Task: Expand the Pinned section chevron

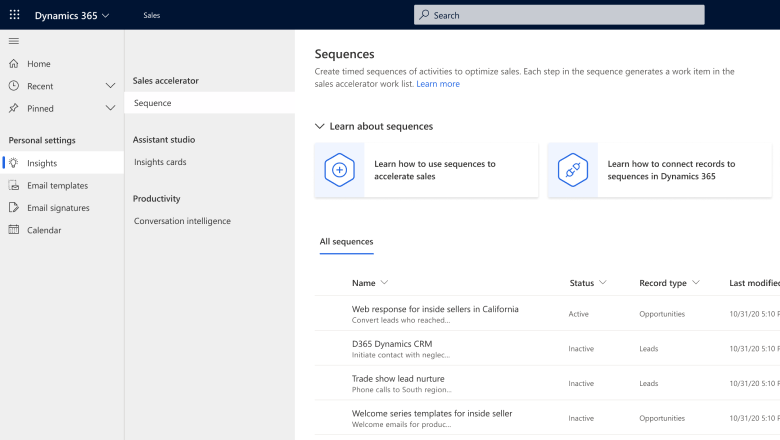Action: tap(110, 108)
